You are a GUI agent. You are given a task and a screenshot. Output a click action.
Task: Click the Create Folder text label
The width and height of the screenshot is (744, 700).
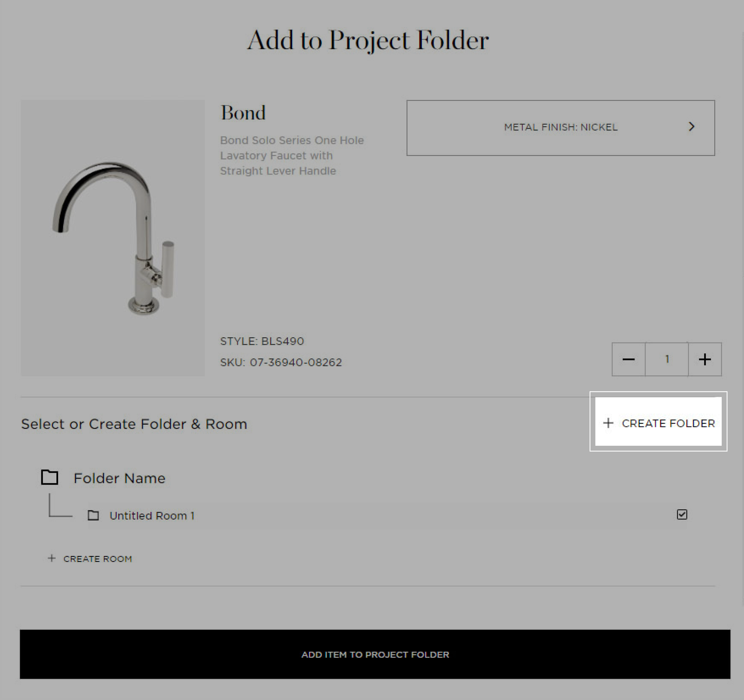point(668,423)
